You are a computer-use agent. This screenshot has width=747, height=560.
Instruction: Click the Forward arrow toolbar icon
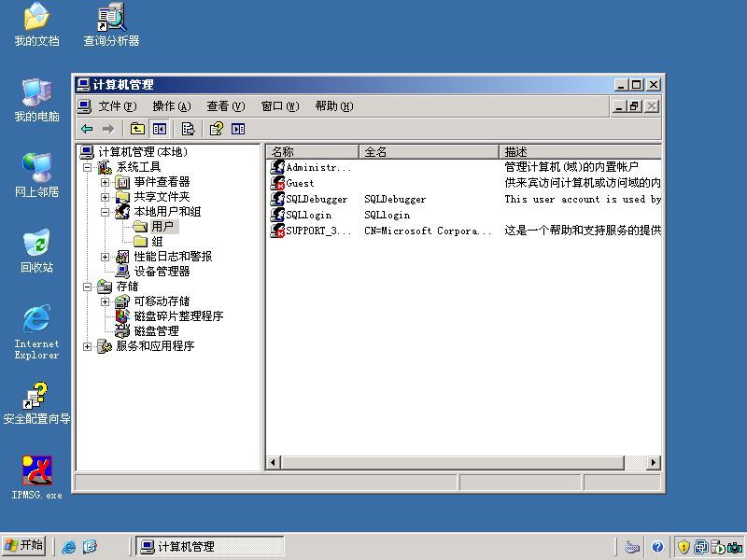coord(108,129)
